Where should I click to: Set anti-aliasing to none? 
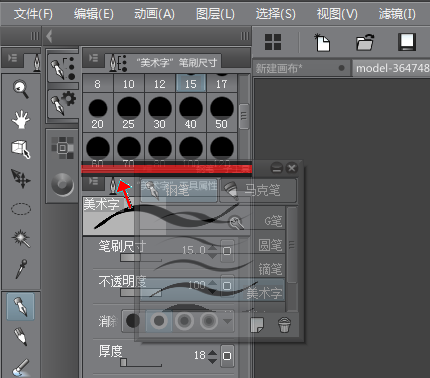(x=133, y=321)
